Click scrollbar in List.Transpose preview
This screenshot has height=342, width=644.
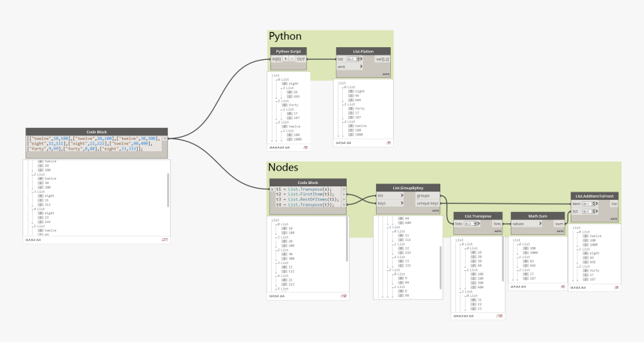pyautogui.click(x=502, y=259)
